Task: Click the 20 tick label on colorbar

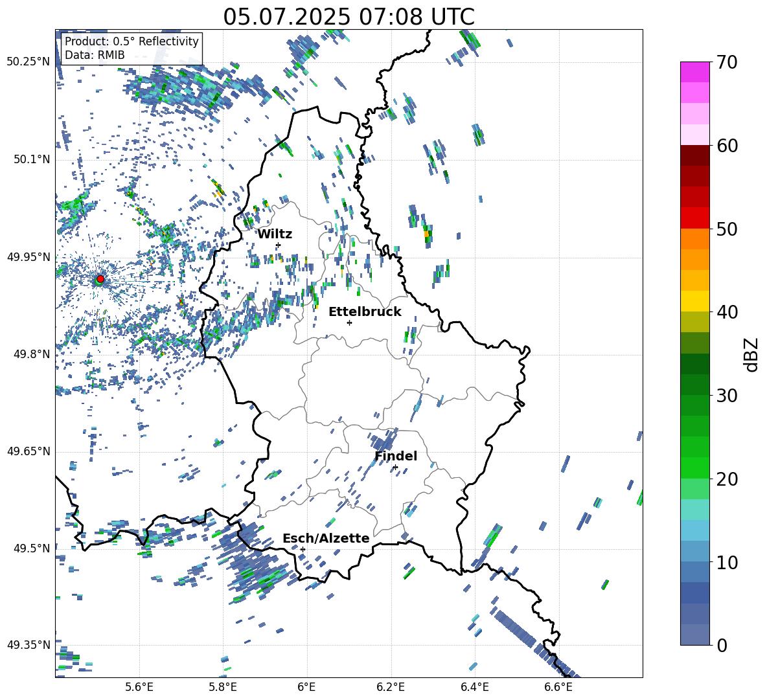Action: [x=726, y=479]
